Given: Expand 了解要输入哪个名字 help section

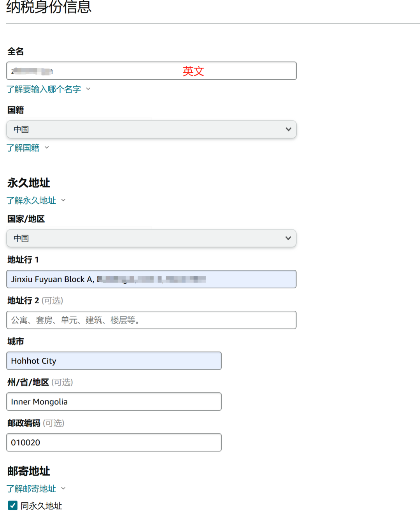Looking at the screenshot, I should click(x=45, y=89).
